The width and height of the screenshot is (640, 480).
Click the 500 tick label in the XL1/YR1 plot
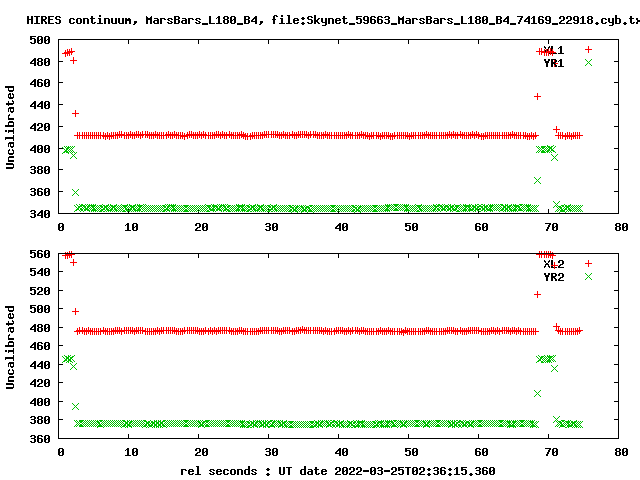40,40
